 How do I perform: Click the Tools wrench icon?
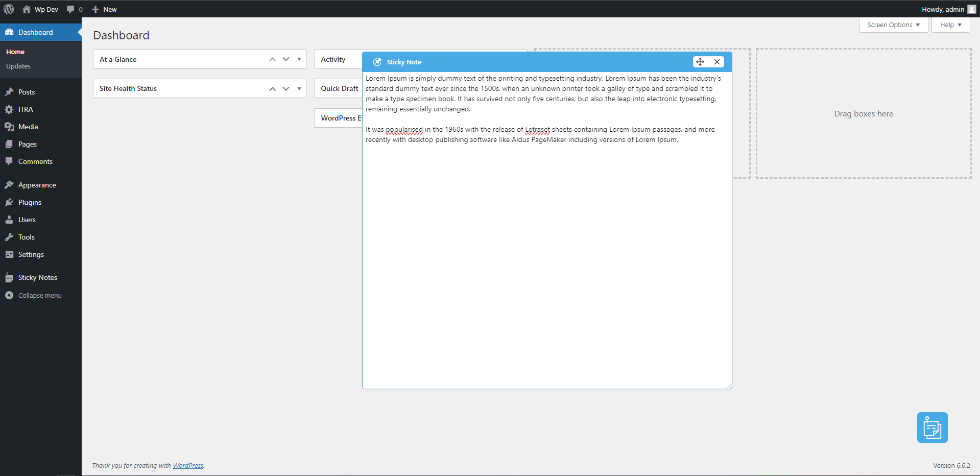(9, 237)
